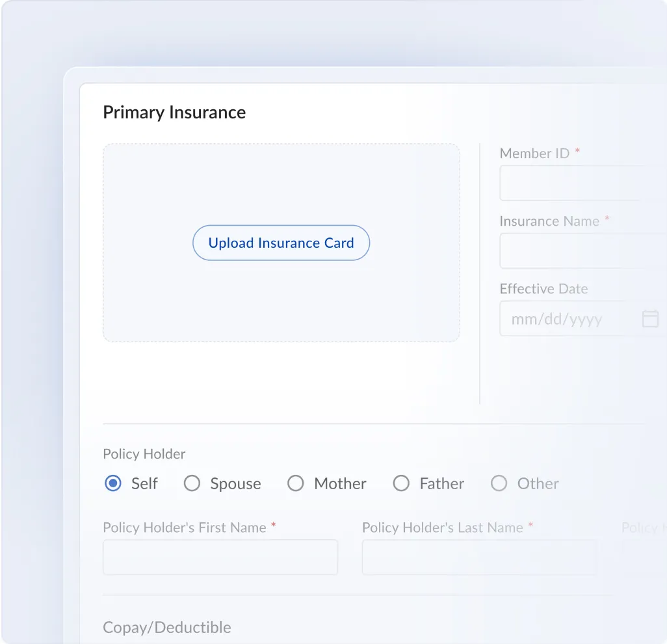Open the Effective Date calendar icon
The width and height of the screenshot is (667, 644).
coord(650,318)
